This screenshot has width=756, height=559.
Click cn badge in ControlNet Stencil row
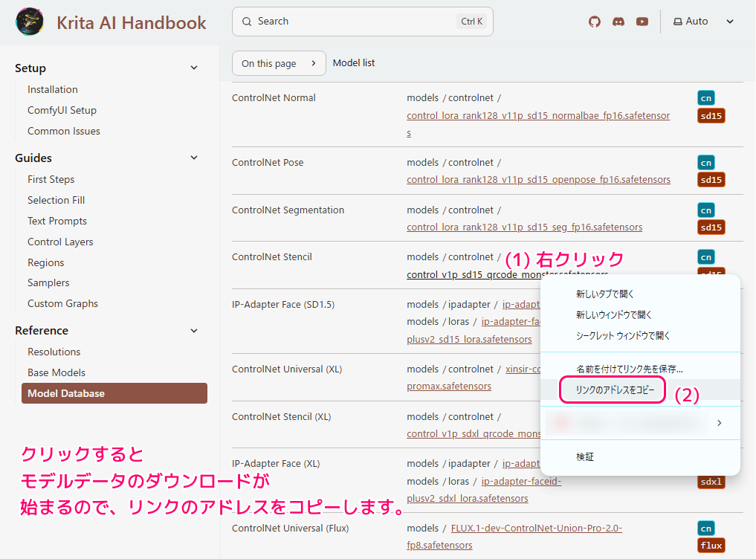[x=706, y=257]
